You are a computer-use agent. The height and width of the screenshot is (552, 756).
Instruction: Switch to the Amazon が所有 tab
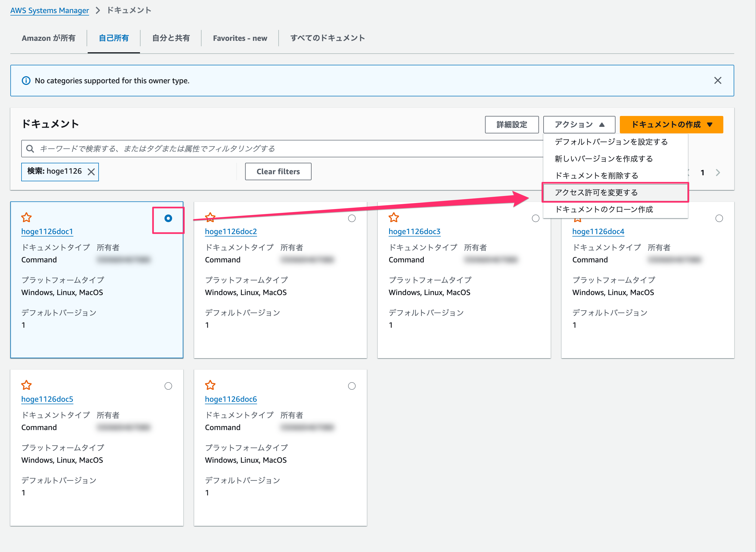pos(48,38)
